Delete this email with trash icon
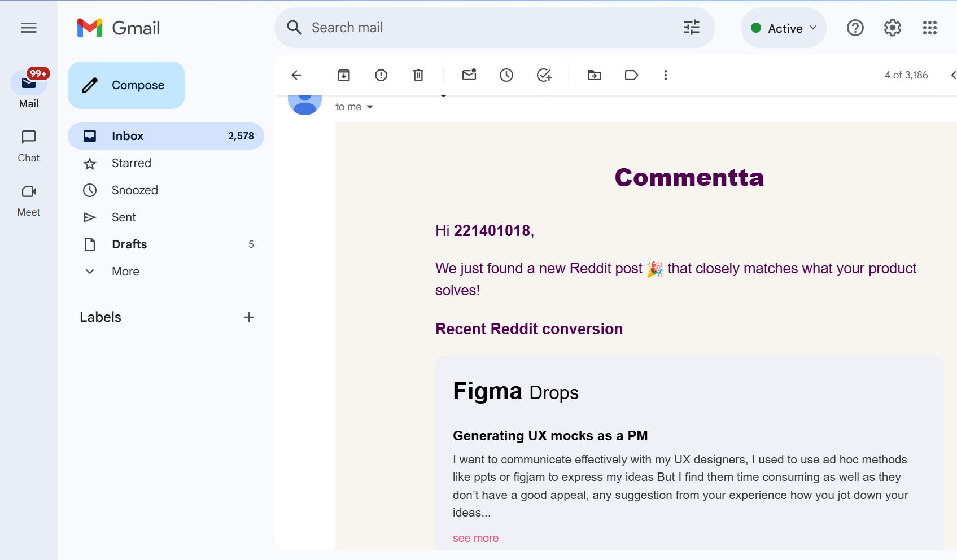The image size is (957, 560). click(418, 75)
